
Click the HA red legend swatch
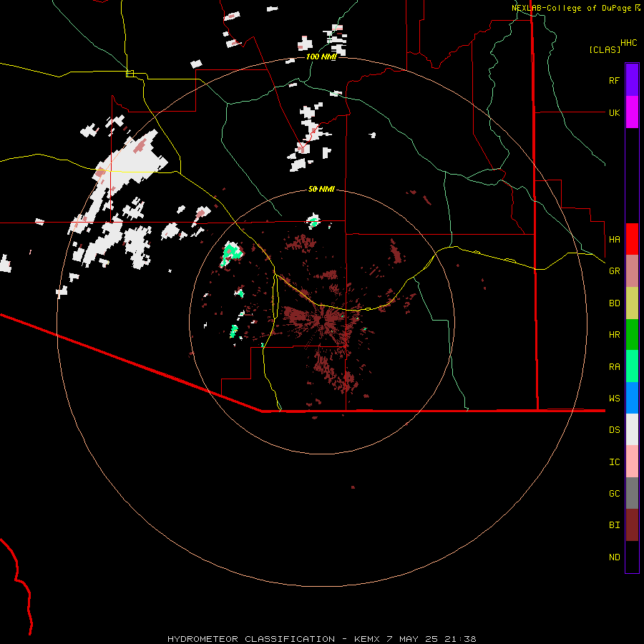(632, 239)
